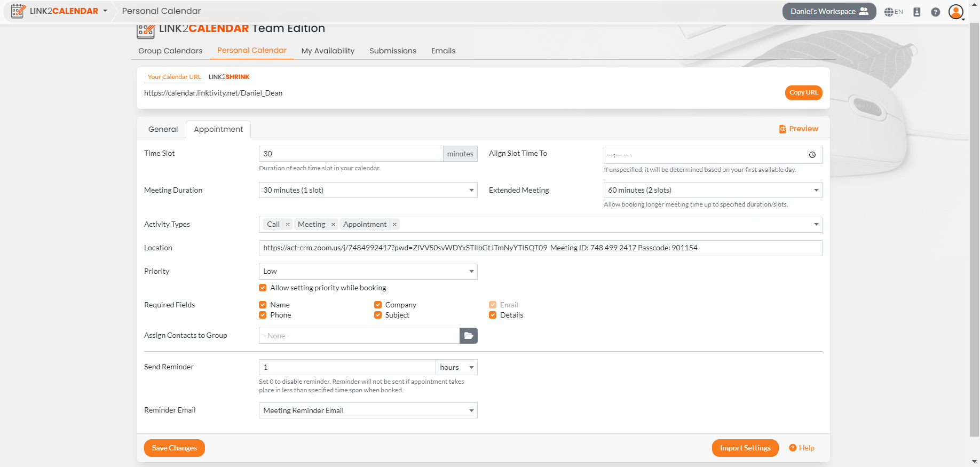980x467 pixels.
Task: Open the Link2Calendar app switcher arrow
Action: 105,11
